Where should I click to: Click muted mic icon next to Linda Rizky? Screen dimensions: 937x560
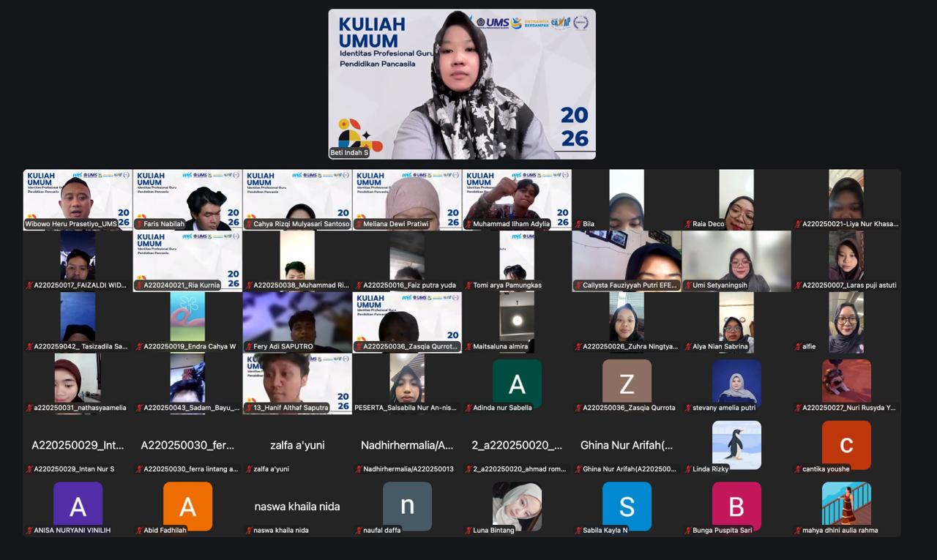[688, 468]
